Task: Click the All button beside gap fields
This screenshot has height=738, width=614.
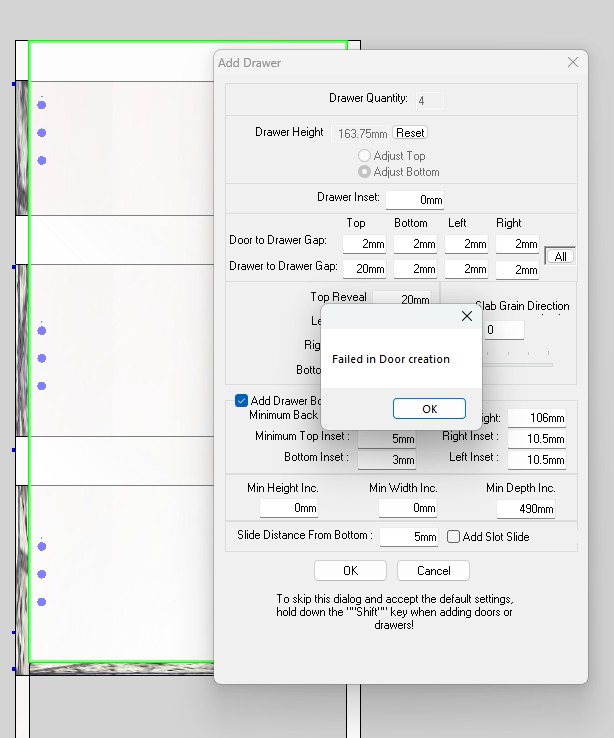Action: point(560,257)
